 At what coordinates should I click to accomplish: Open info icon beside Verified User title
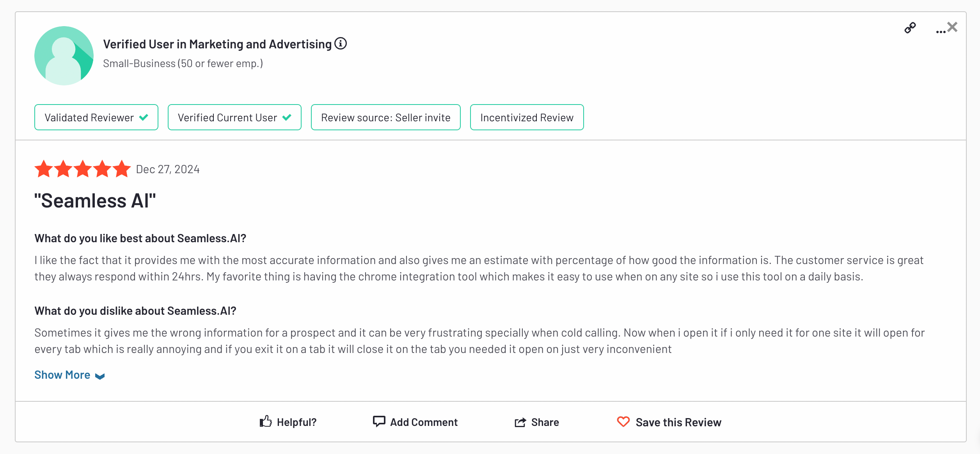pos(341,43)
